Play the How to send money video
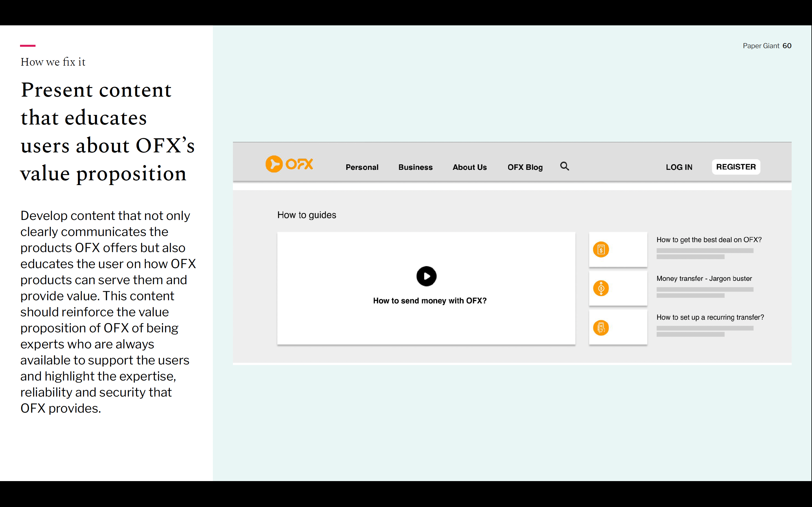The image size is (812, 507). pos(426,276)
